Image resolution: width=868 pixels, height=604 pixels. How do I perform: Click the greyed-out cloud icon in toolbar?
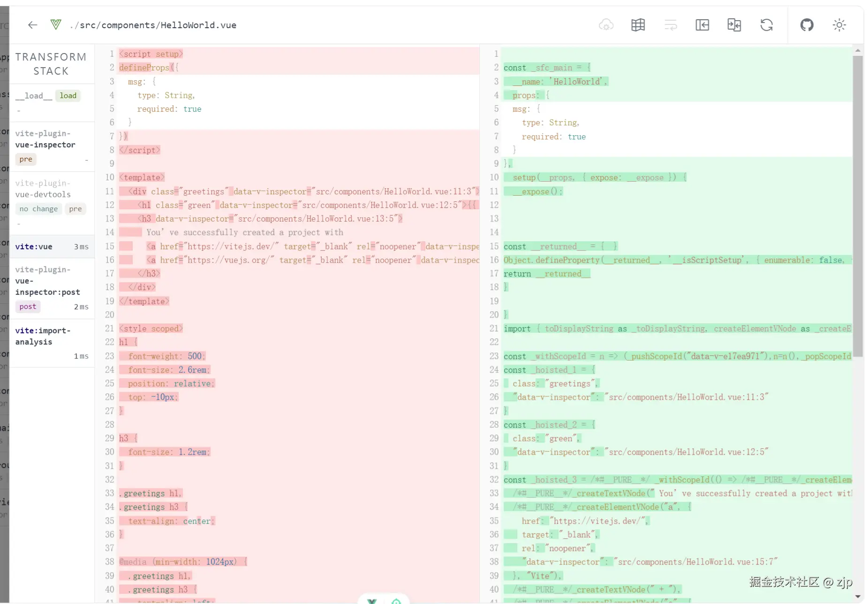coord(606,25)
